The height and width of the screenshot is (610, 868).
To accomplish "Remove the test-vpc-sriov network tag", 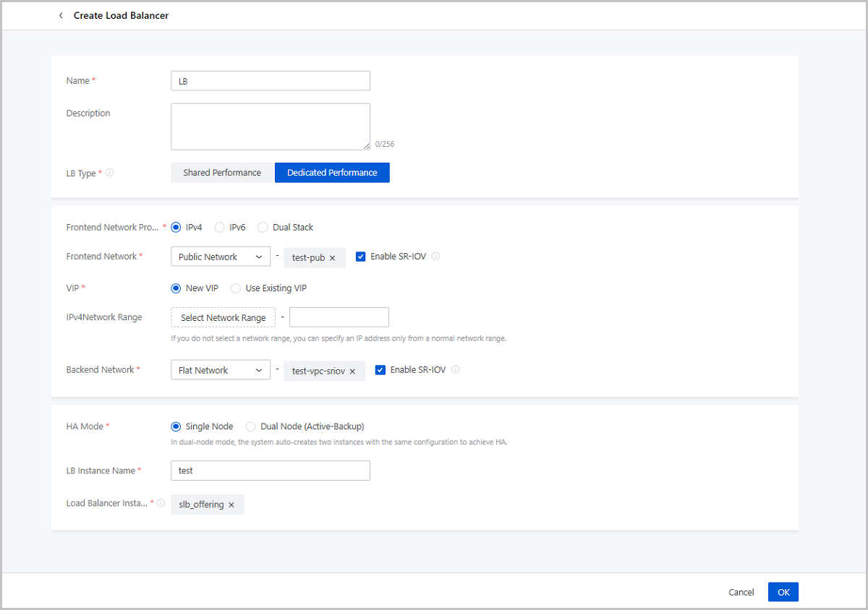I will click(x=352, y=371).
